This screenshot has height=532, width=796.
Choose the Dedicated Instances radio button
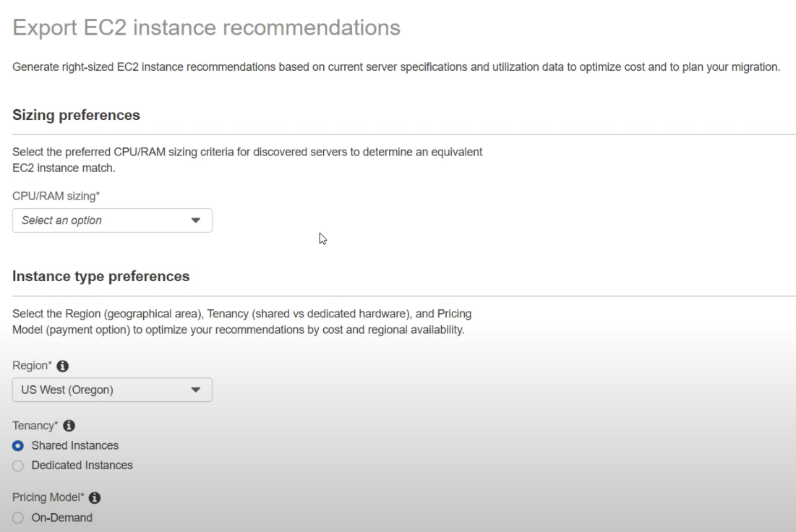coord(19,465)
